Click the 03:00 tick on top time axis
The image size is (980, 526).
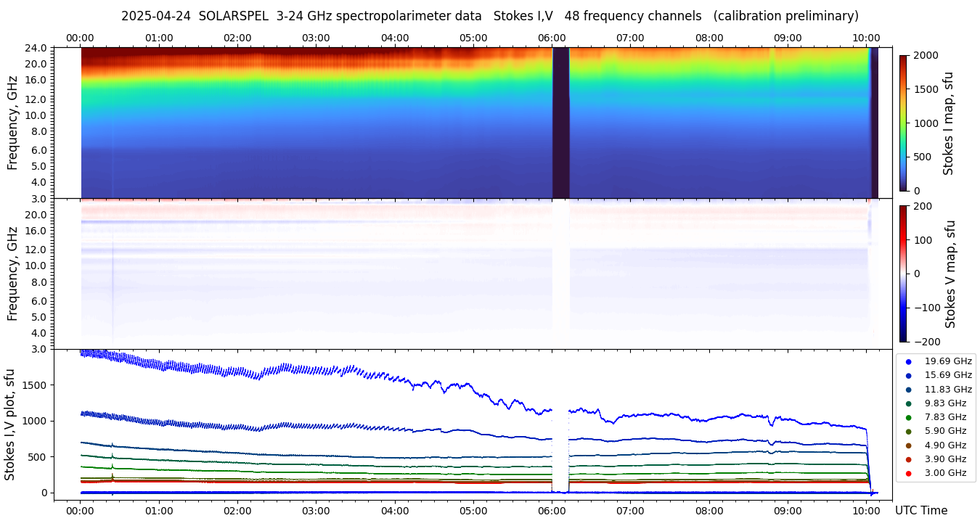316,38
